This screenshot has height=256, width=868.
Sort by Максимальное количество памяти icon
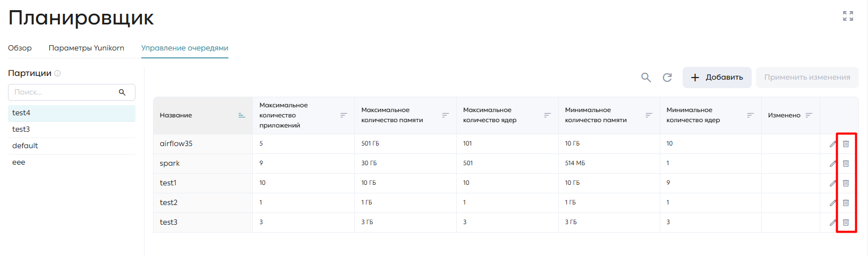tap(446, 115)
